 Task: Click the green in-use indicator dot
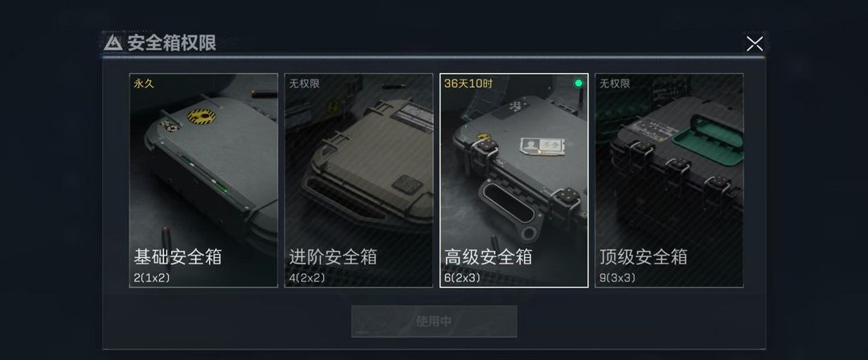(579, 83)
